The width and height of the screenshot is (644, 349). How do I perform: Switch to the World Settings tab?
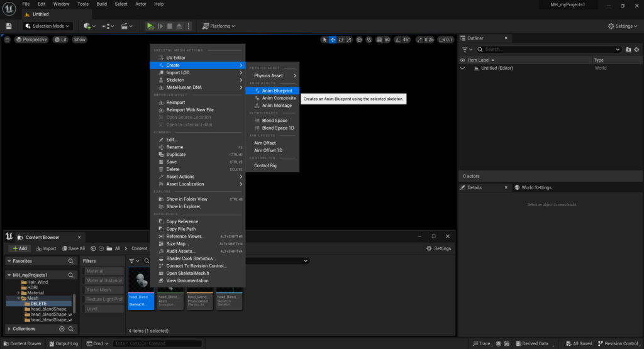point(533,187)
